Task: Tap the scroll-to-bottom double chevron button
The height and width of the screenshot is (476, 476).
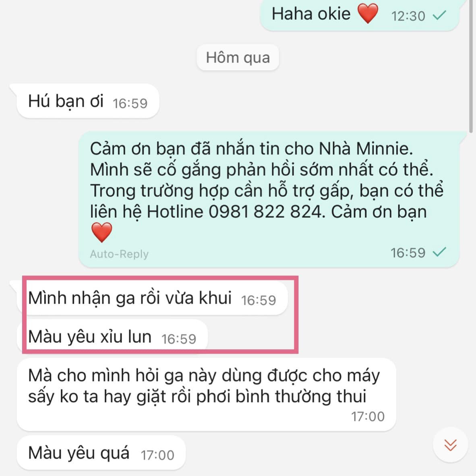Action: pyautogui.click(x=450, y=445)
